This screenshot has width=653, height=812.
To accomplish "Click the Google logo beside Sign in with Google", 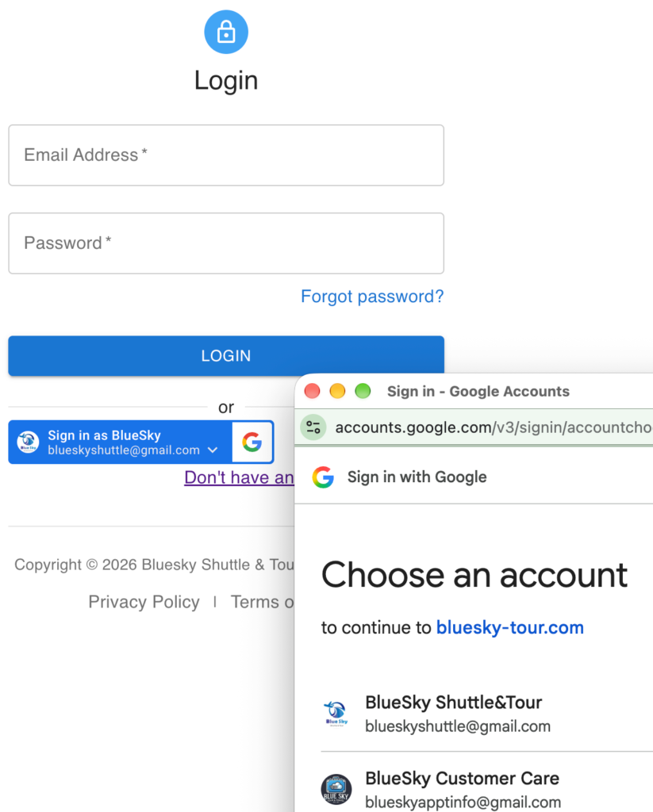I will tap(323, 477).
